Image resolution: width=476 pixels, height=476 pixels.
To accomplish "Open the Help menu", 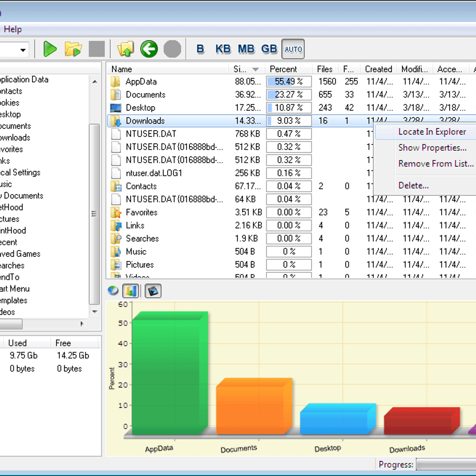I will (13, 29).
